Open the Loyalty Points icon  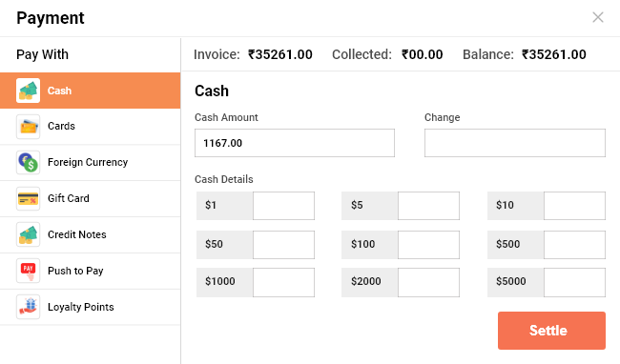28,307
